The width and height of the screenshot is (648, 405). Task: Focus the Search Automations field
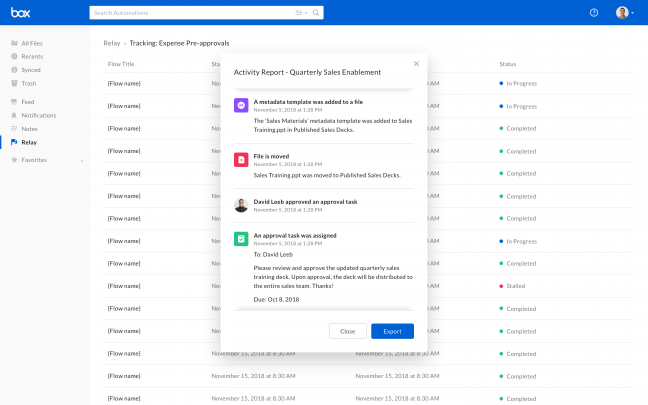(x=206, y=13)
